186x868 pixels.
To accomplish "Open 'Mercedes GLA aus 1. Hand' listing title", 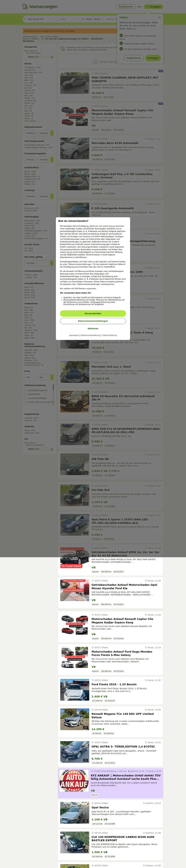I will [111, 367].
